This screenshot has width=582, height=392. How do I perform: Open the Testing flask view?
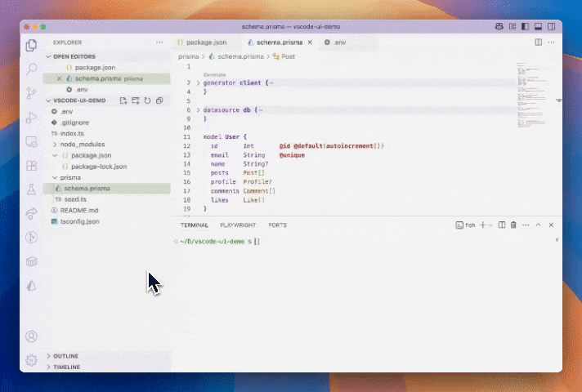point(32,189)
